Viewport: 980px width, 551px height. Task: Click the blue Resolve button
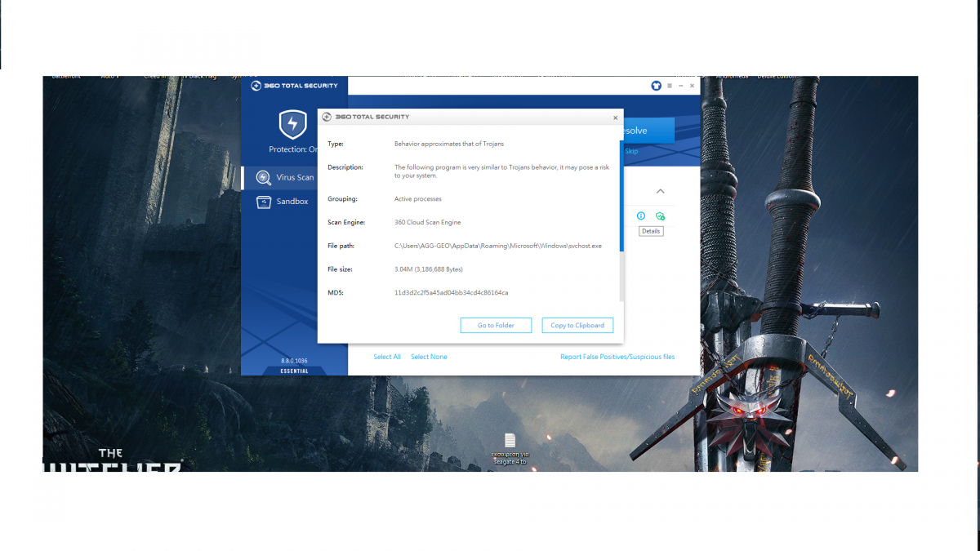(648, 131)
